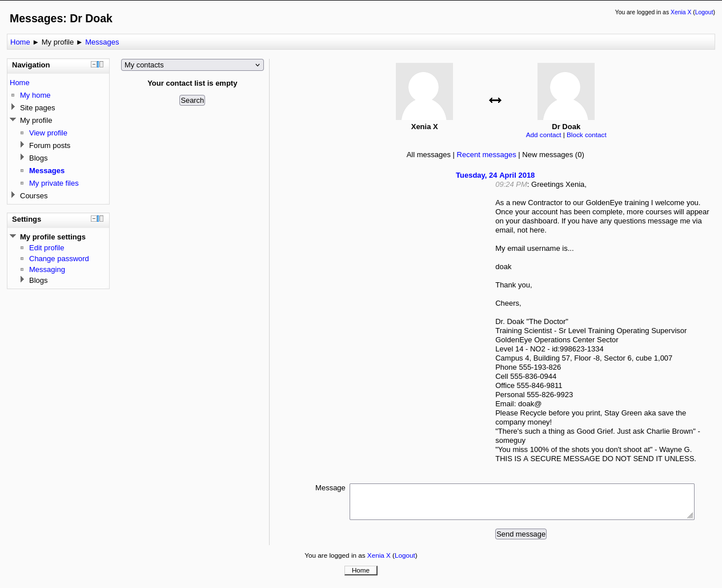The width and height of the screenshot is (722, 588).
Task: Hide the Navigation block
Action: (x=94, y=65)
